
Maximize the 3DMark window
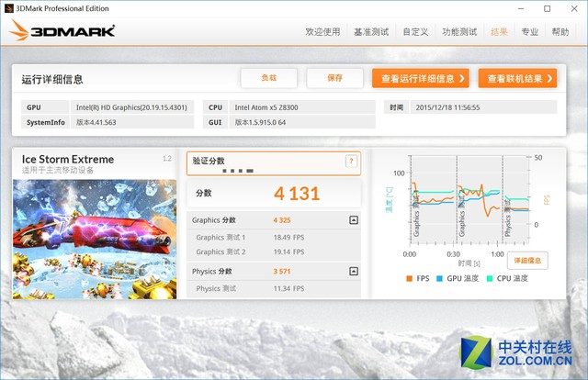click(548, 8)
